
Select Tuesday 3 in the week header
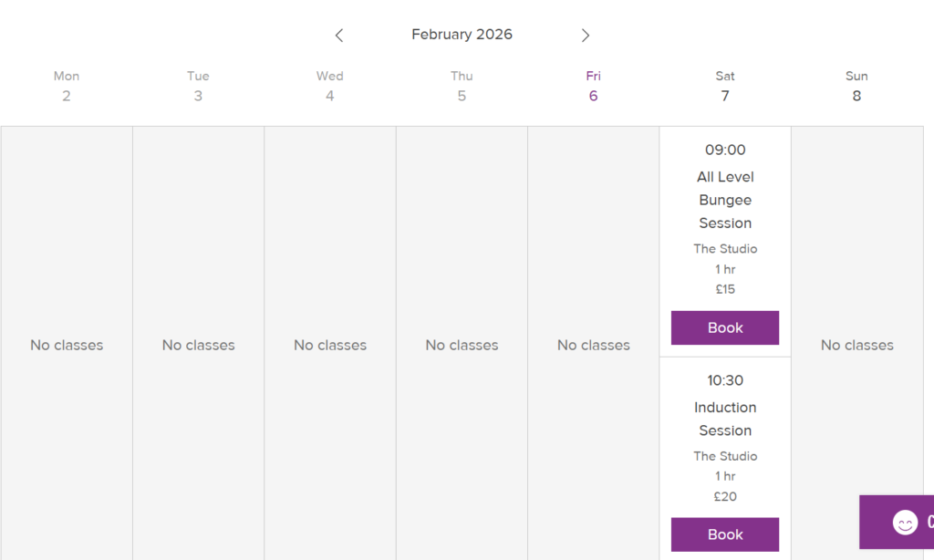point(198,87)
